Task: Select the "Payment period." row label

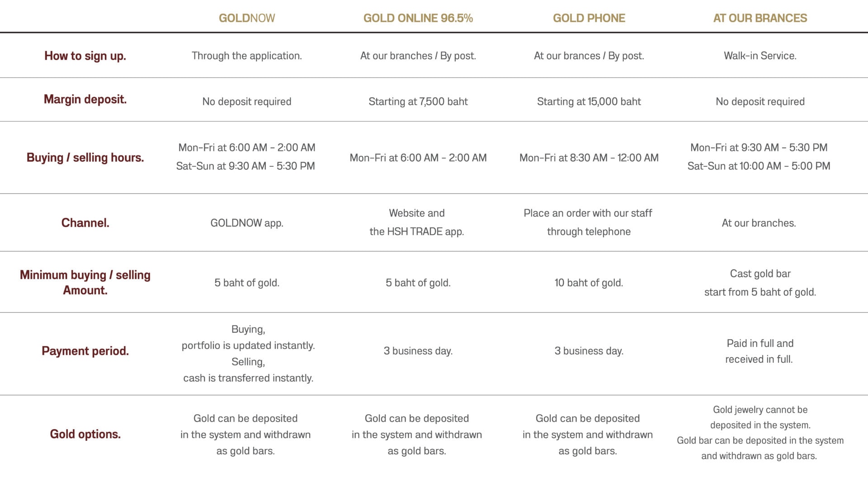Action: click(x=85, y=351)
